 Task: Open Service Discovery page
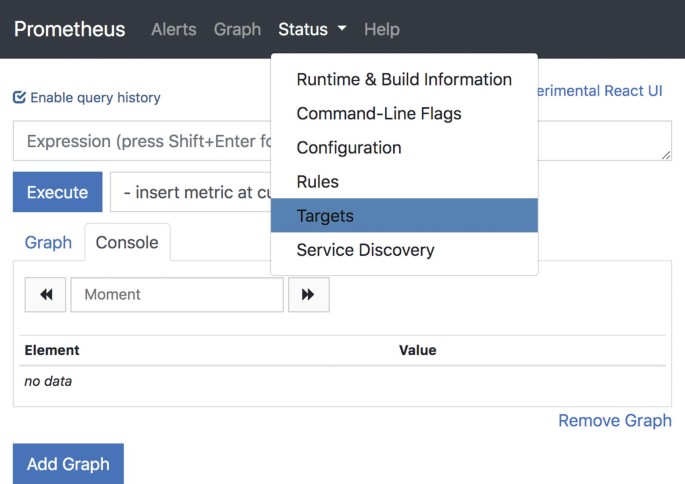365,250
